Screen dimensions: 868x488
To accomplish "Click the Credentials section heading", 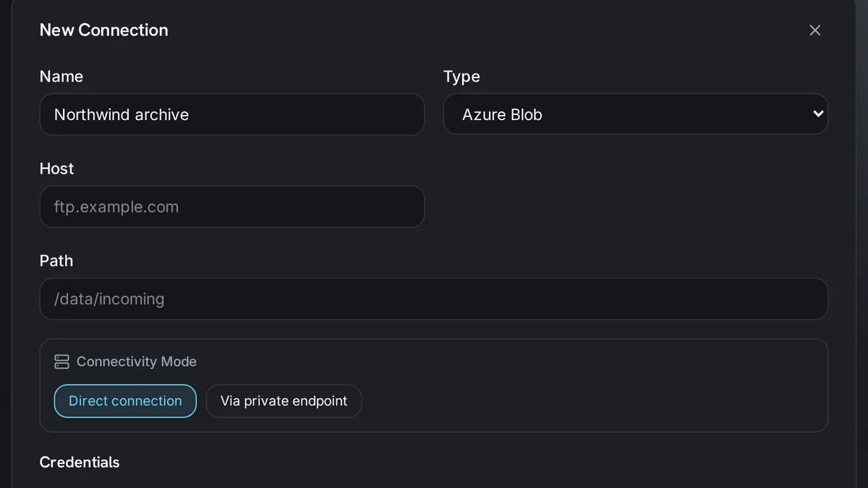I will point(80,462).
